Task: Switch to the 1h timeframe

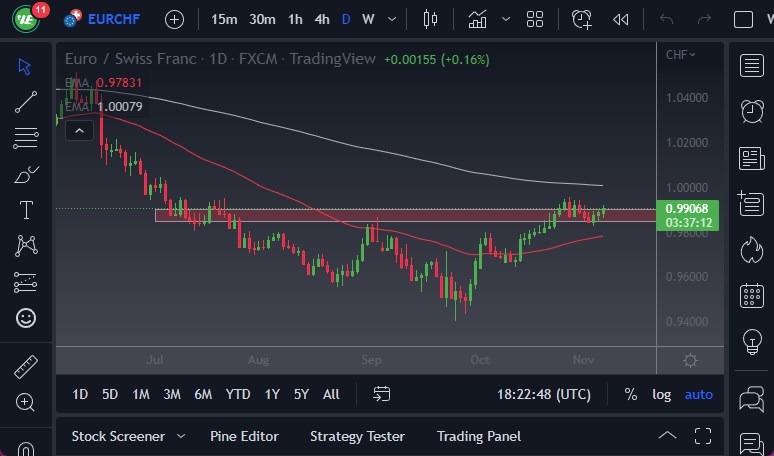Action: click(x=295, y=19)
